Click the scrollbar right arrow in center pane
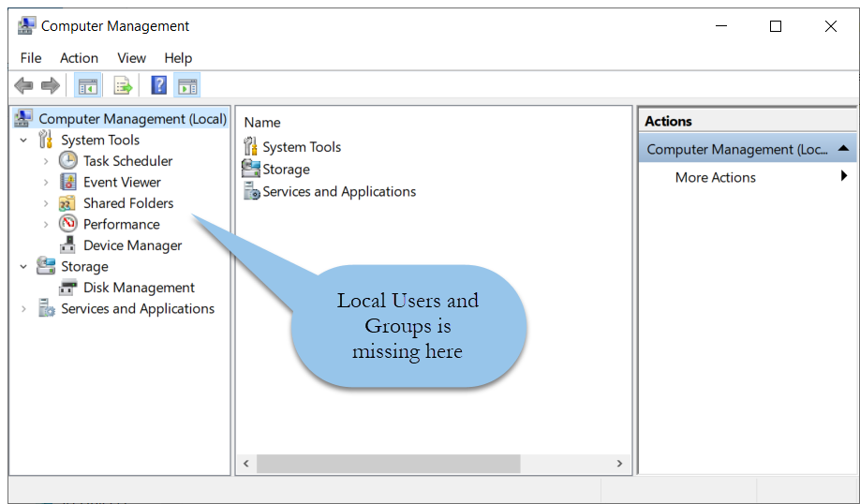 pos(620,464)
